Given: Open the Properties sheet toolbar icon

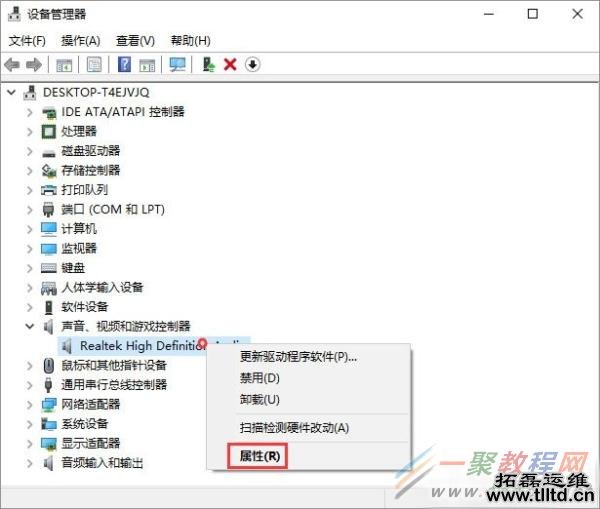Looking at the screenshot, I should 94,65.
